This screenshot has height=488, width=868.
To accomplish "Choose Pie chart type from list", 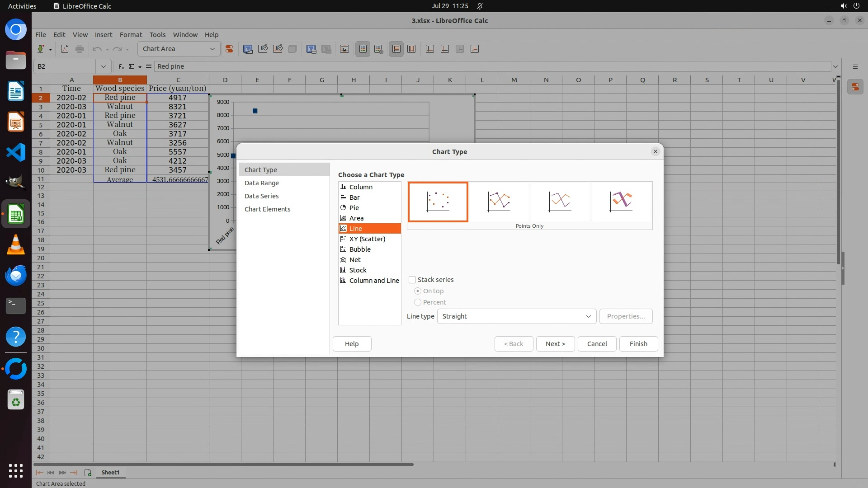I will pyautogui.click(x=354, y=208).
